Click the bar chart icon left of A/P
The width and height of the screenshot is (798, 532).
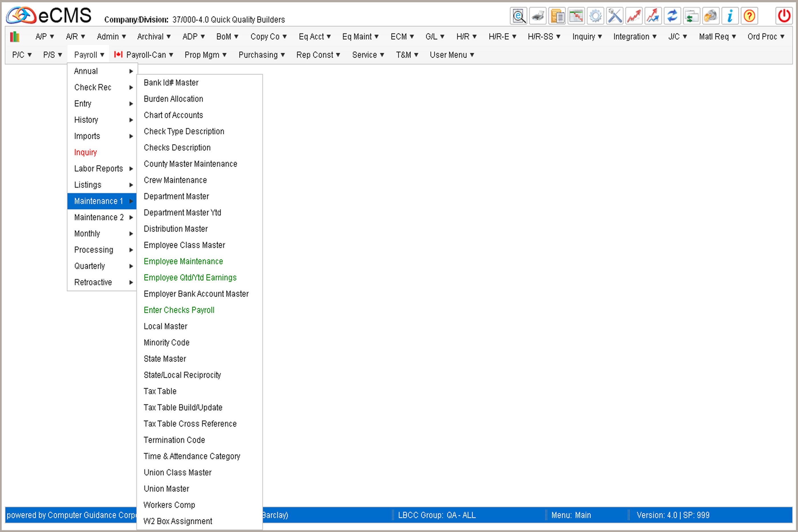[15, 37]
